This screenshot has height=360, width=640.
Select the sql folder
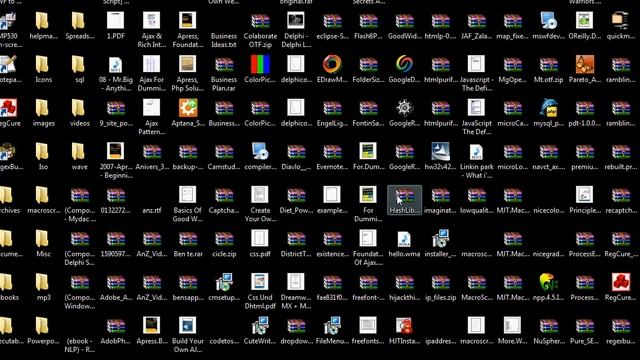pyautogui.click(x=78, y=64)
